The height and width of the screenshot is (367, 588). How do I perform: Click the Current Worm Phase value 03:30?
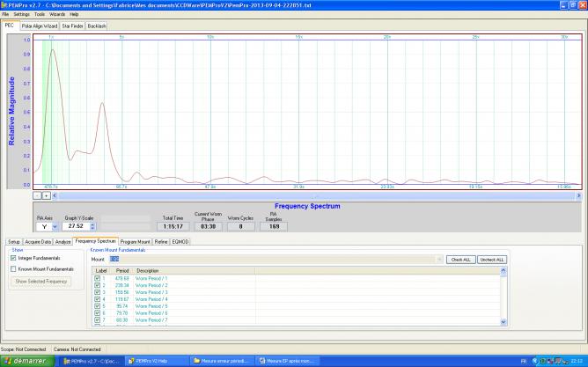coord(208,226)
